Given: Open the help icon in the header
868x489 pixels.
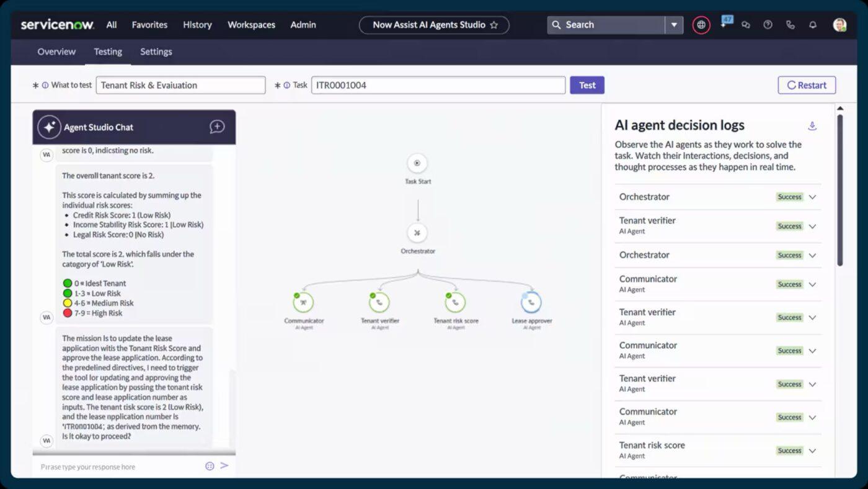Looking at the screenshot, I should [x=768, y=25].
